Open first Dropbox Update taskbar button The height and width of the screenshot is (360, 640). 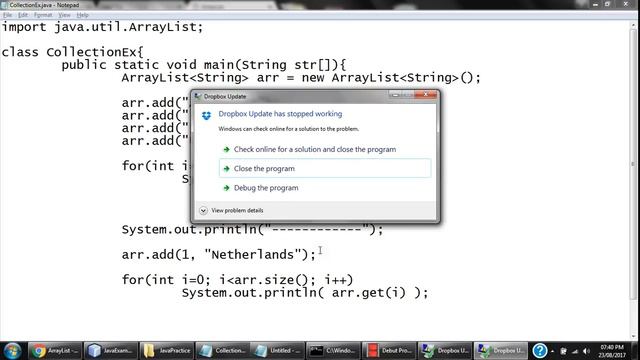pos(444,351)
